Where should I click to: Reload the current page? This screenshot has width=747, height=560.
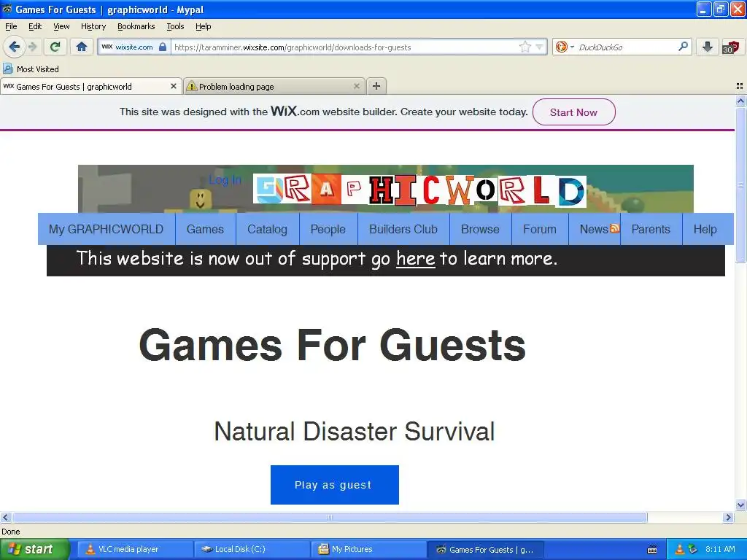(55, 47)
